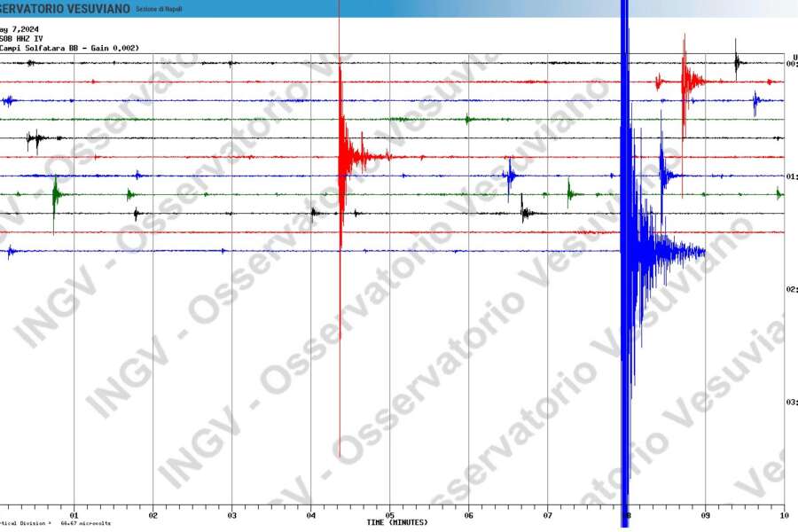The image size is (798, 532).
Task: Select the 01: timestamp on right edge
Action: 792,176
